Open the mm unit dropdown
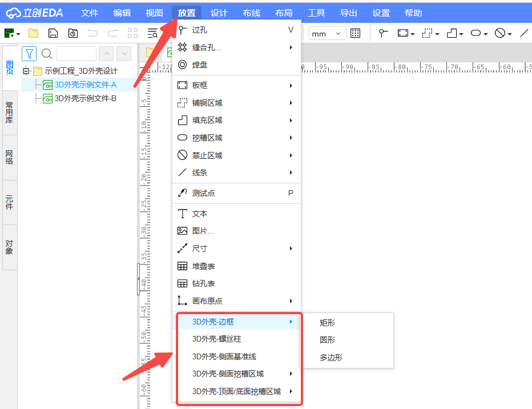Screen dimensions: 532x409 click(327, 34)
